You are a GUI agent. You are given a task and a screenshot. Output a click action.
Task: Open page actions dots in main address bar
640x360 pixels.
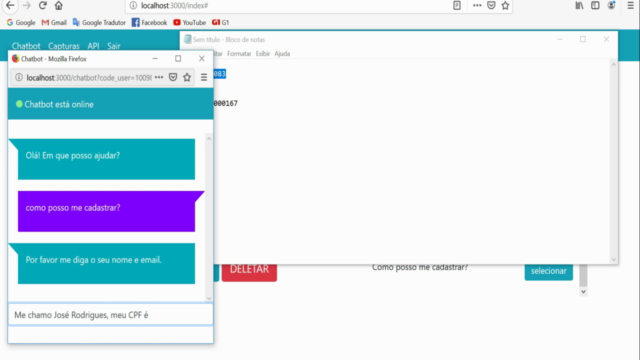point(477,5)
